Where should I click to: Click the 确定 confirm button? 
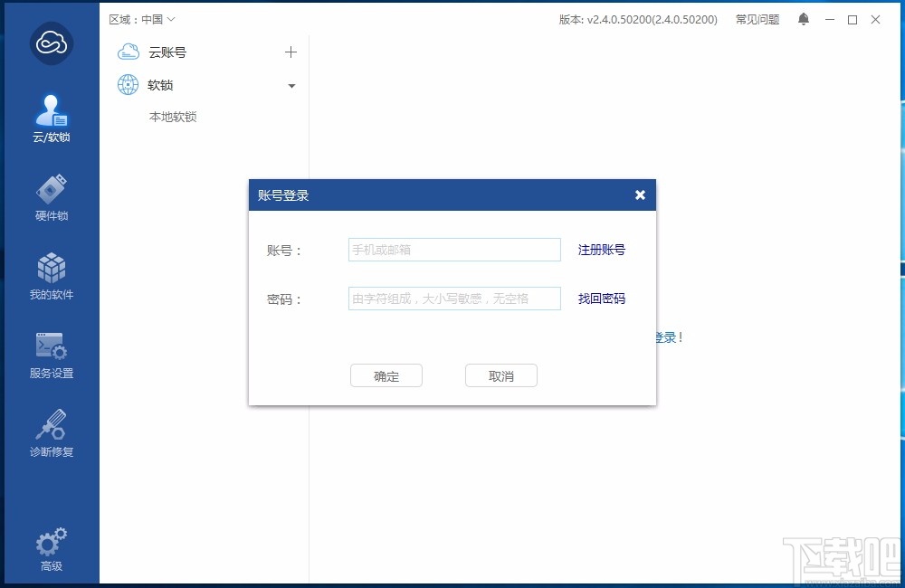click(386, 375)
